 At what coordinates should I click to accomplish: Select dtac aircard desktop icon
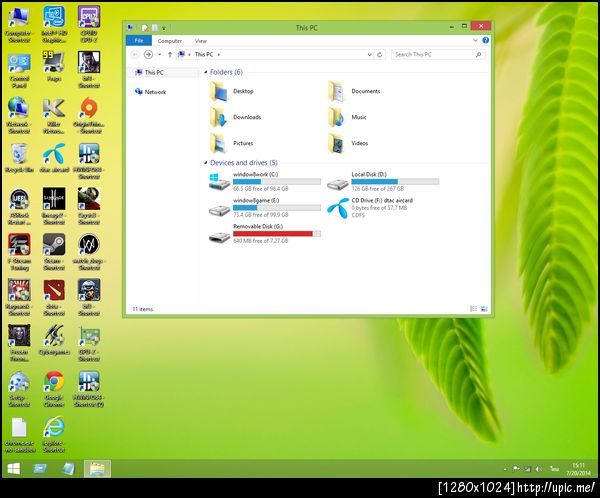click(x=54, y=158)
